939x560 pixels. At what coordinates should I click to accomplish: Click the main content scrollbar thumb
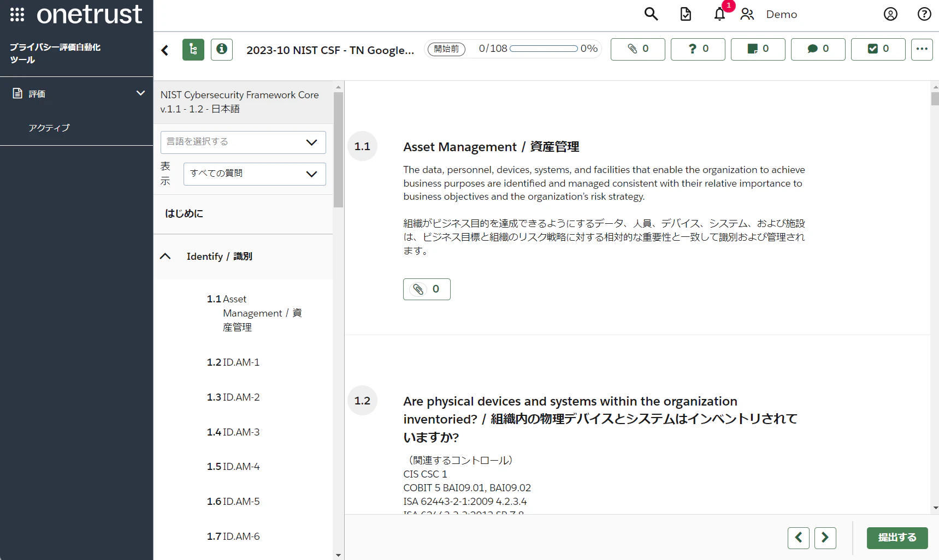pos(935,99)
